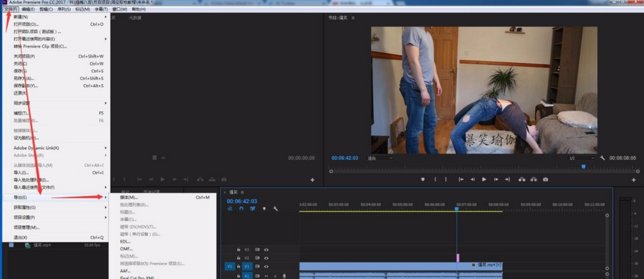
Task: Choose Media (媒体) from the Export submenu
Action: (x=129, y=197)
